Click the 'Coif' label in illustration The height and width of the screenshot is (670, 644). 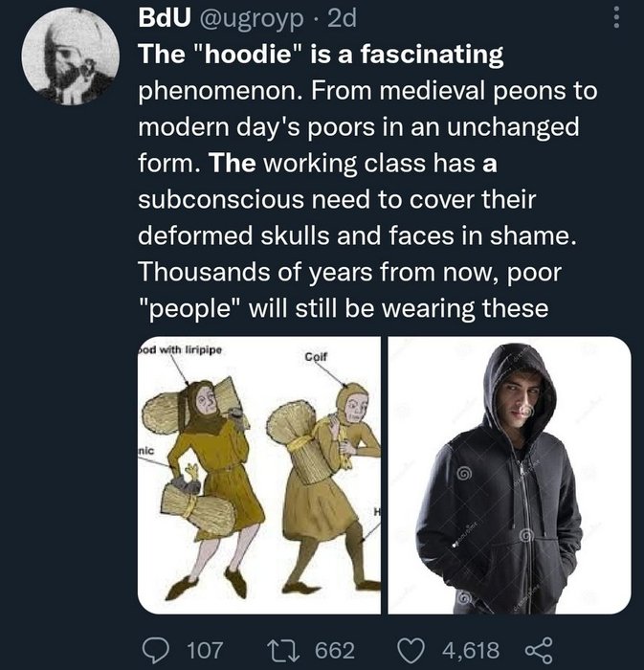[316, 356]
